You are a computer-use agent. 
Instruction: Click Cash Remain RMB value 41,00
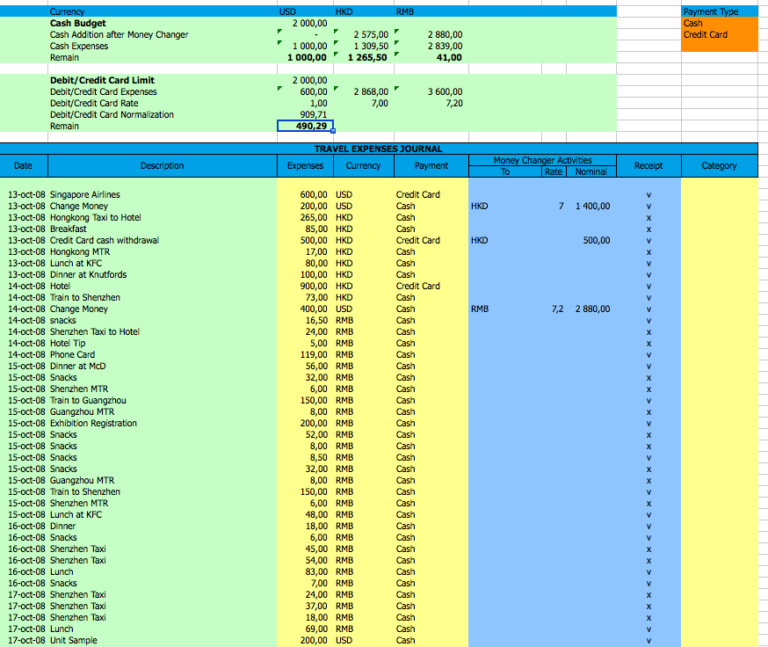(x=449, y=57)
